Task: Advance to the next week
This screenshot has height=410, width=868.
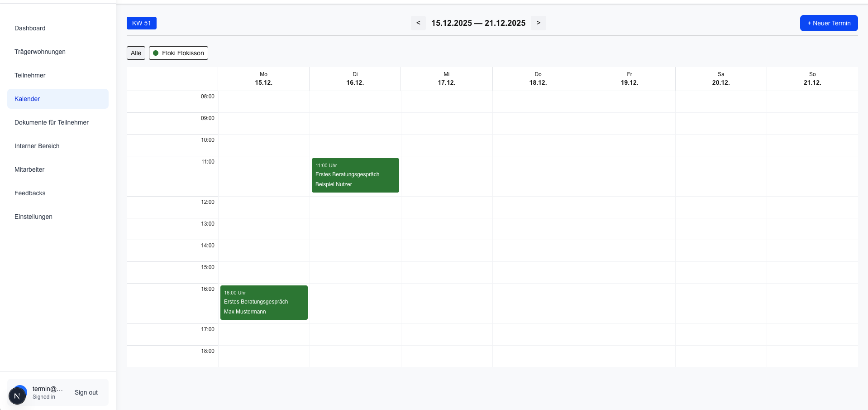Action: point(538,23)
